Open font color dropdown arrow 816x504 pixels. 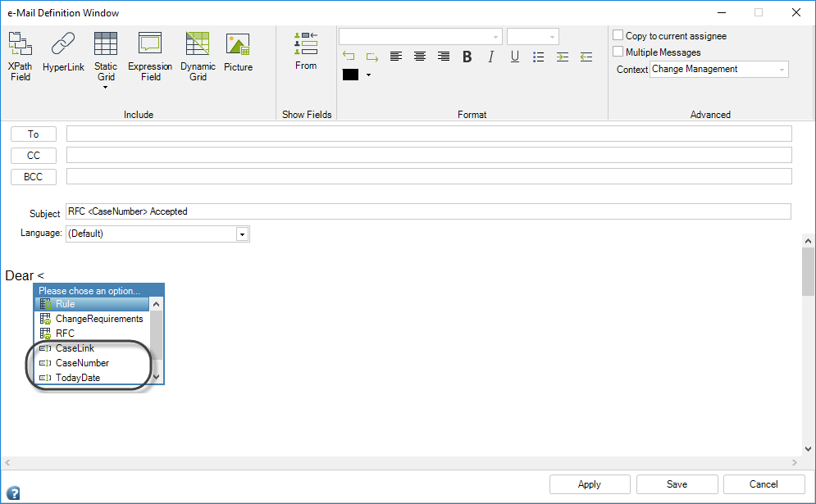pyautogui.click(x=368, y=75)
